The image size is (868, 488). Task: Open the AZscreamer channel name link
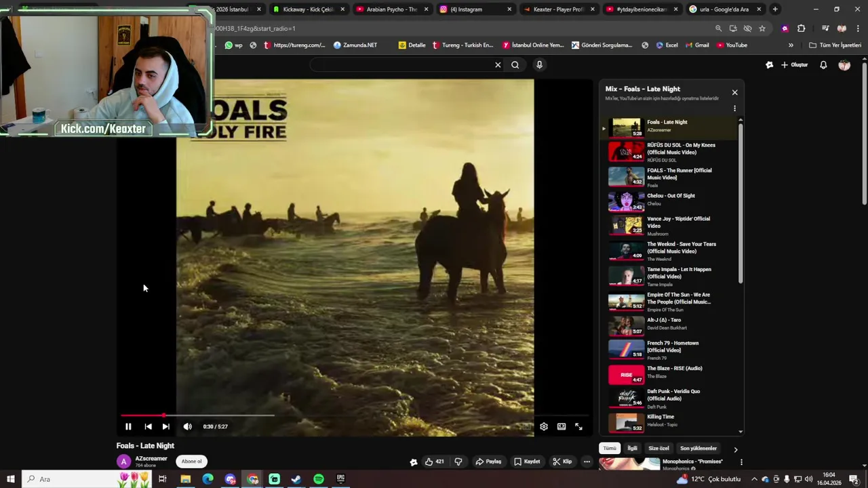tap(151, 459)
